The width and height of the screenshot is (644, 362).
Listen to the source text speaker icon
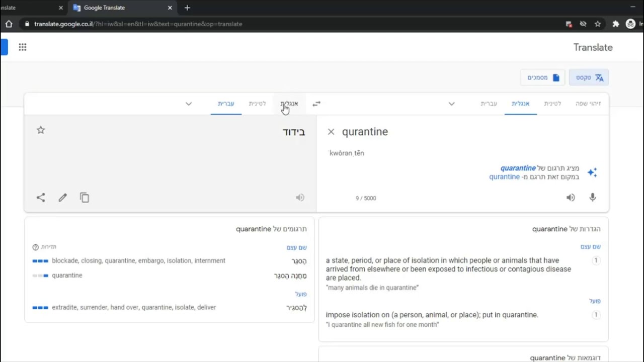(x=571, y=198)
